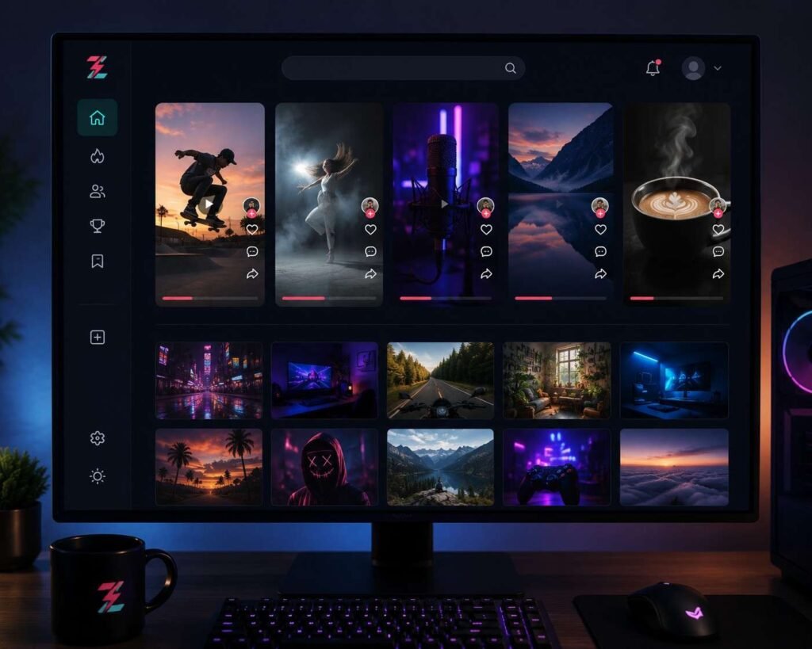This screenshot has width=812, height=649.
Task: Open the motorcycle forest road thumbnail
Action: pyautogui.click(x=441, y=380)
